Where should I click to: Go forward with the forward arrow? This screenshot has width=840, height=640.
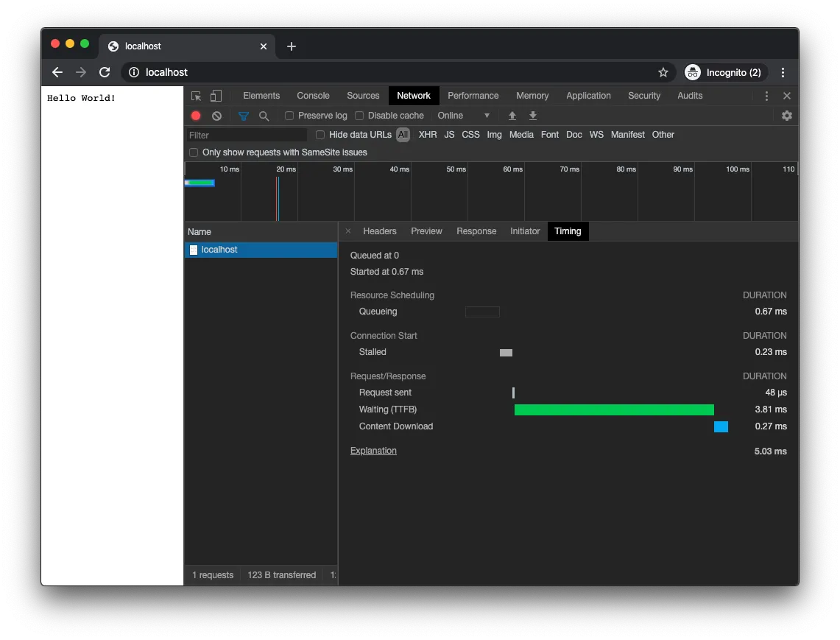(81, 72)
